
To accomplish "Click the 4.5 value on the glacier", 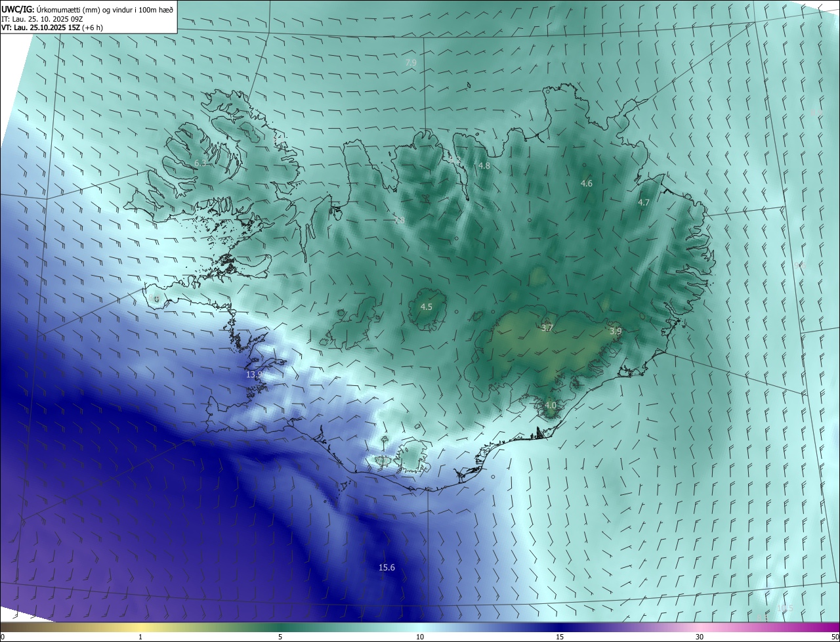I will coord(427,307).
